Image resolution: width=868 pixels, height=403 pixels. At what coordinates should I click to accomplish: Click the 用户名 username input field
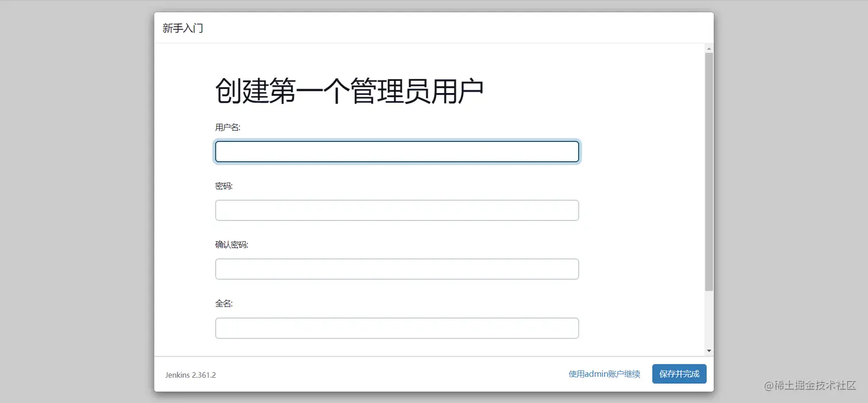pyautogui.click(x=397, y=152)
